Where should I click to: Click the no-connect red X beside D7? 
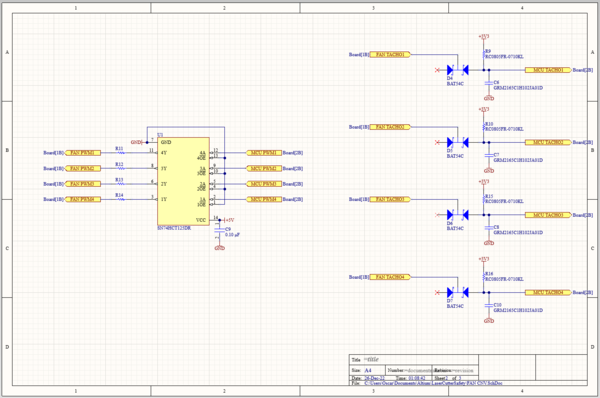pyautogui.click(x=437, y=292)
